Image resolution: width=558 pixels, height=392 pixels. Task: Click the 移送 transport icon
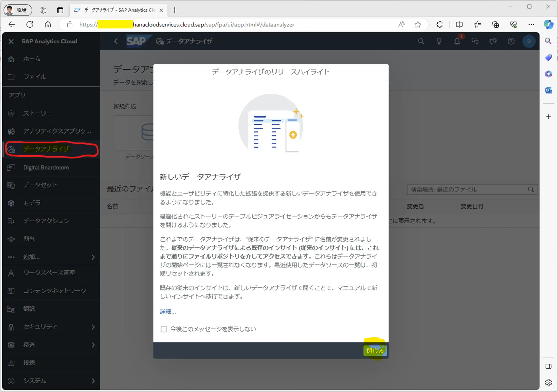11,345
